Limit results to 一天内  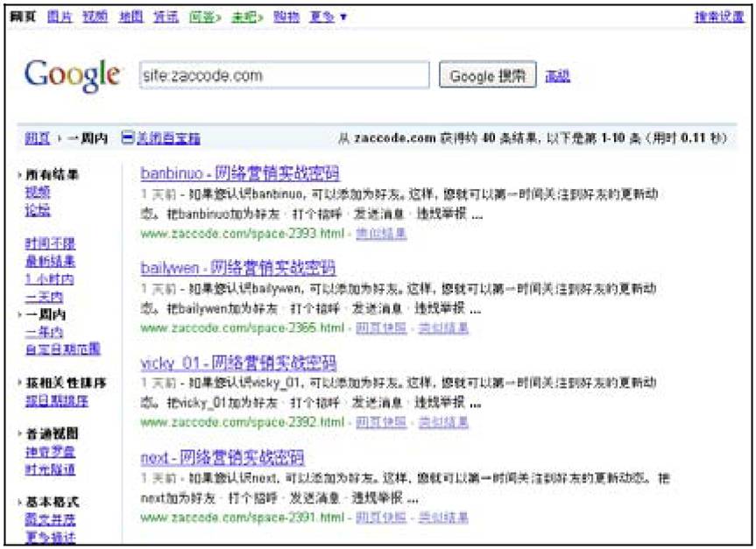(44, 297)
